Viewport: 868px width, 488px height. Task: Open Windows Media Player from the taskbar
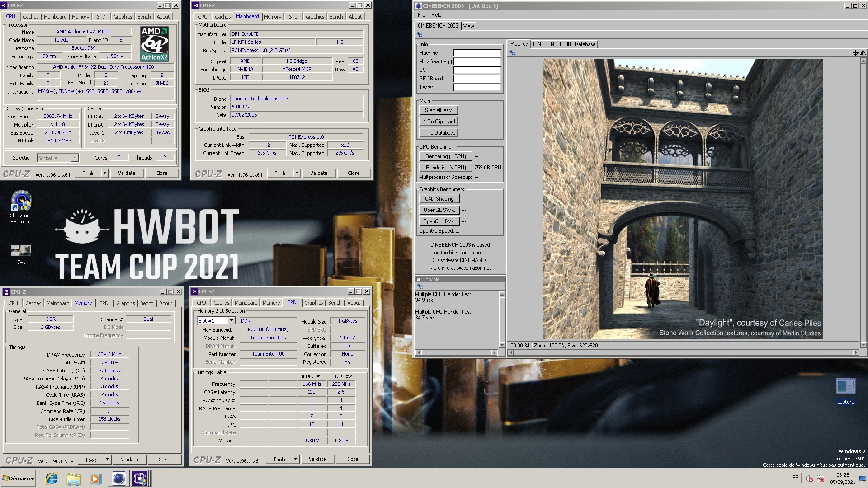click(95, 479)
